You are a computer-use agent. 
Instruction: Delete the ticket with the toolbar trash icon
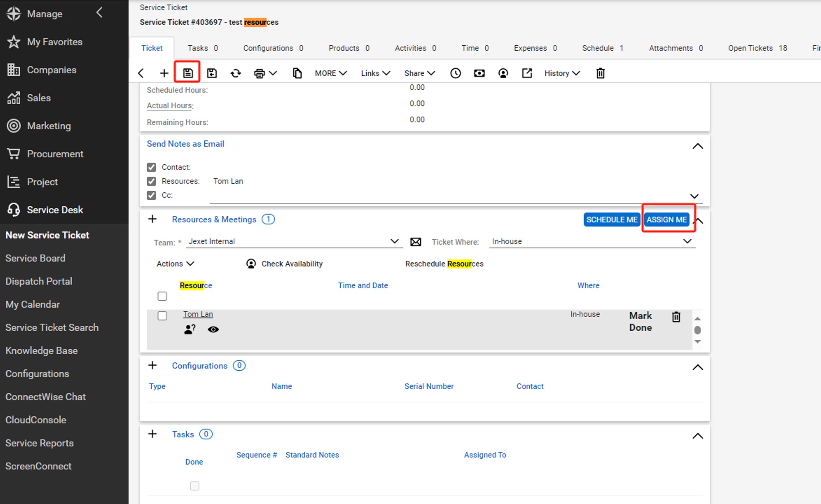tap(600, 73)
